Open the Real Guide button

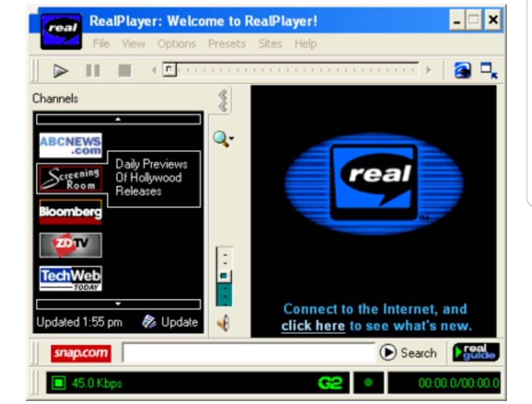pyautogui.click(x=476, y=352)
